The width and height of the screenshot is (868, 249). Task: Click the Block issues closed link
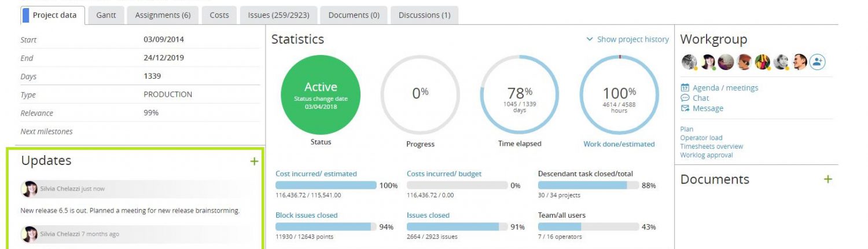click(306, 215)
